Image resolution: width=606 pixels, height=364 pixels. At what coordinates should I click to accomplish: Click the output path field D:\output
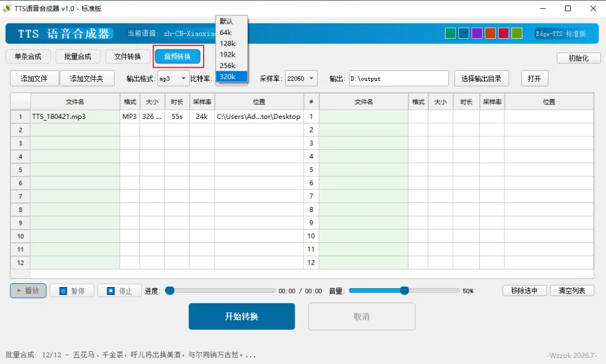tap(399, 79)
